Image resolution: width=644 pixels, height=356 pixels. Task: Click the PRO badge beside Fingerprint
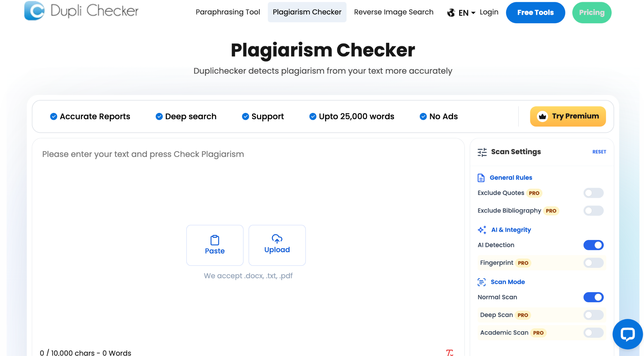pyautogui.click(x=523, y=263)
